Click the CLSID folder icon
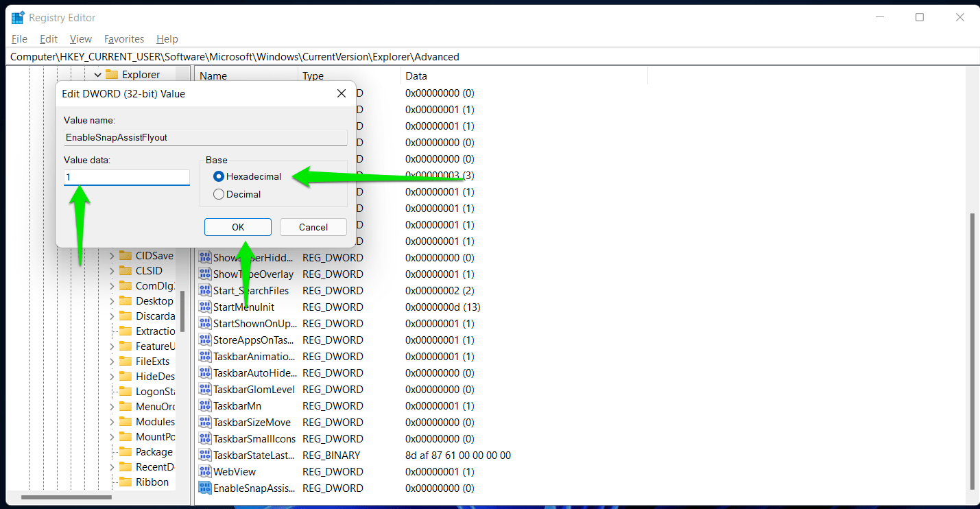 coord(125,271)
